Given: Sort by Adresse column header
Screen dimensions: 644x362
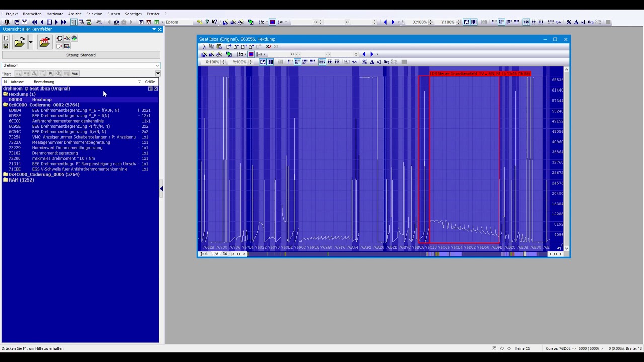Looking at the screenshot, I should pos(17,82).
